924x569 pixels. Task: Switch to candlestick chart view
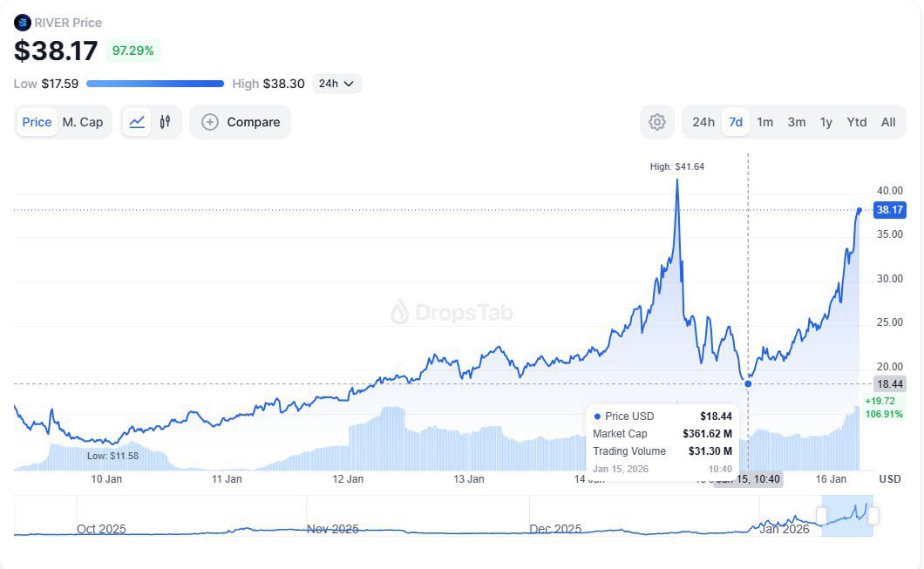[165, 122]
